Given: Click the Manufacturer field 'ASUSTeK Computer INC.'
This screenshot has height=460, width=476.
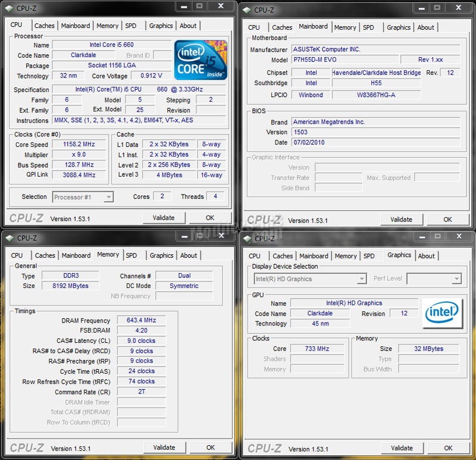Looking at the screenshot, I should [x=376, y=49].
